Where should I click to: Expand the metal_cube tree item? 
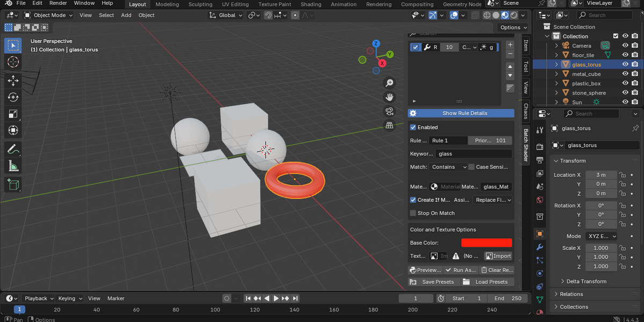click(557, 74)
